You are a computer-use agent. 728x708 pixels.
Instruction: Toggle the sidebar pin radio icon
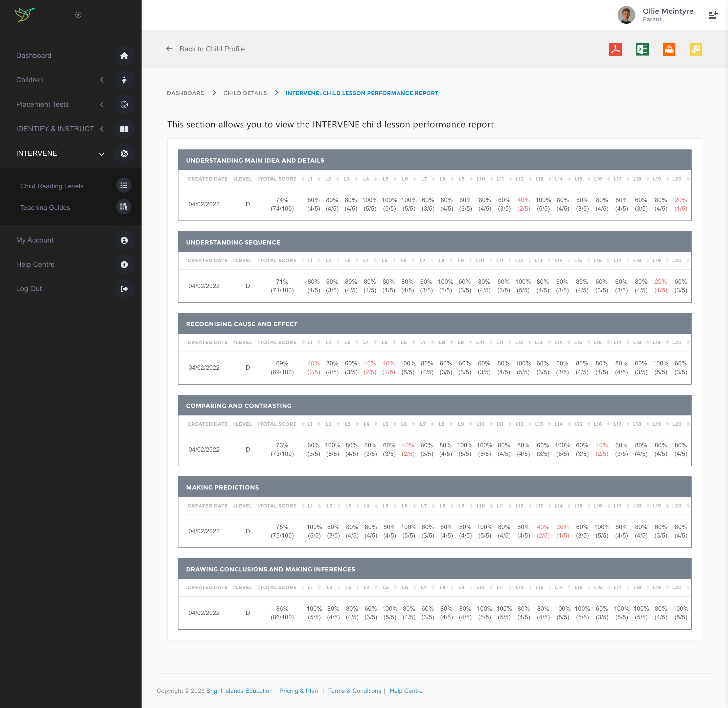[x=78, y=15]
